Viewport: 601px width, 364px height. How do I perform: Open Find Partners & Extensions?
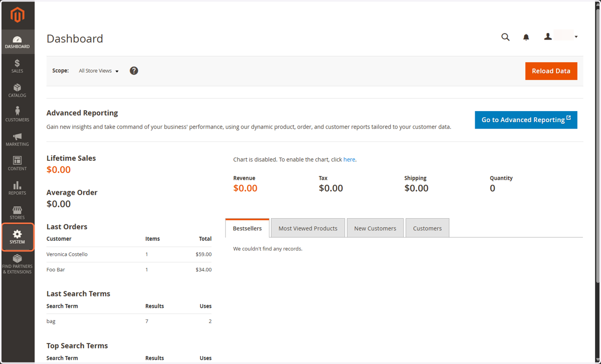pos(17,264)
